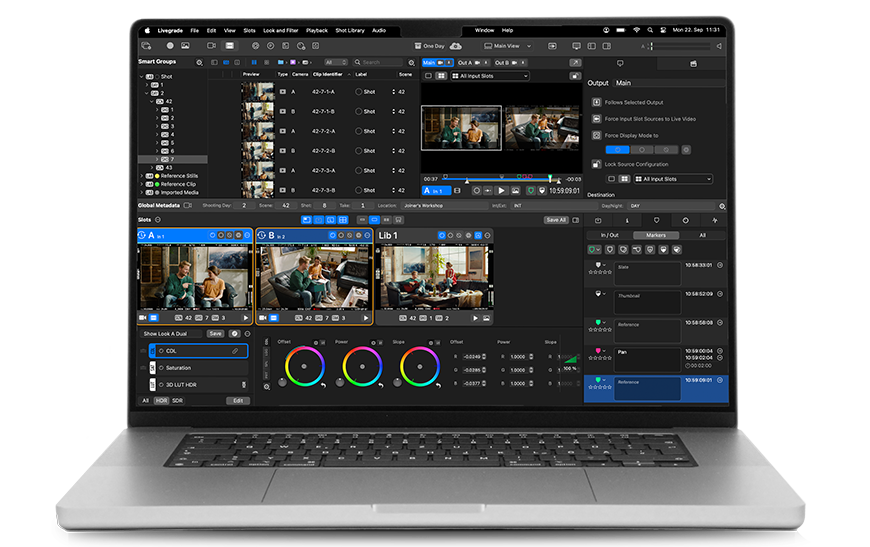Click the Search field in shot library

point(377,63)
